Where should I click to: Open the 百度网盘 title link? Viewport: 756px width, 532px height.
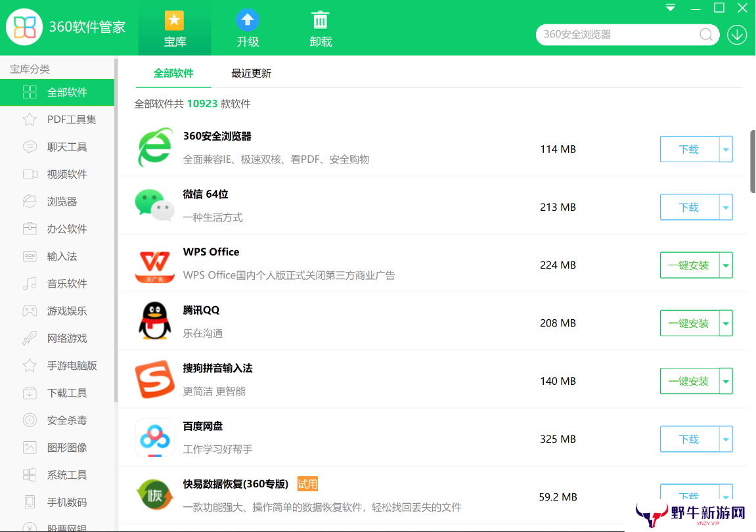[x=202, y=426]
